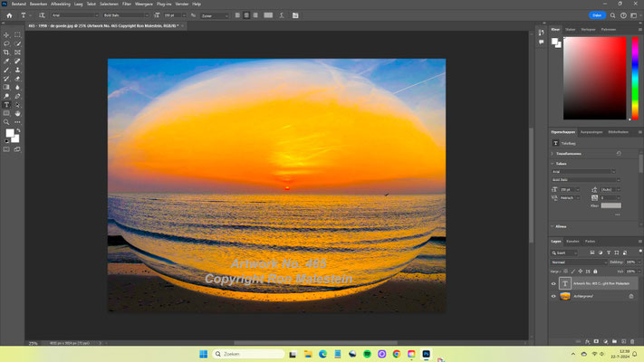Select the Zoom tool in toolbar

6,121
